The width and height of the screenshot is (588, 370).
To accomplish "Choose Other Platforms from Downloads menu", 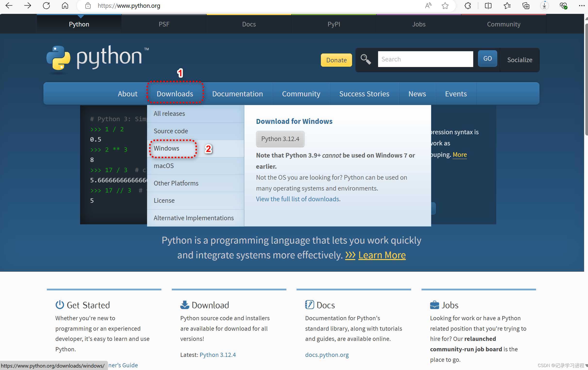I will pos(195,183).
